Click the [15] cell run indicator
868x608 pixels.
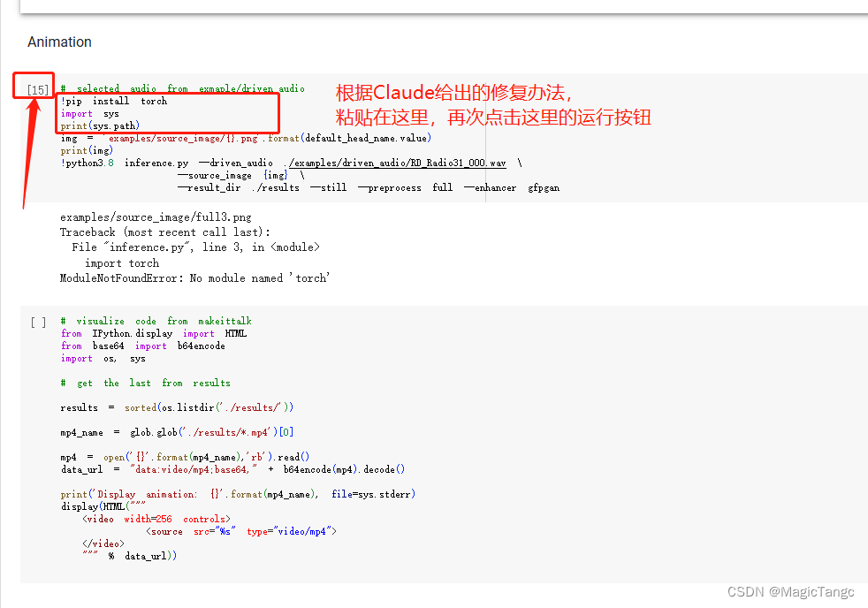[x=38, y=89]
